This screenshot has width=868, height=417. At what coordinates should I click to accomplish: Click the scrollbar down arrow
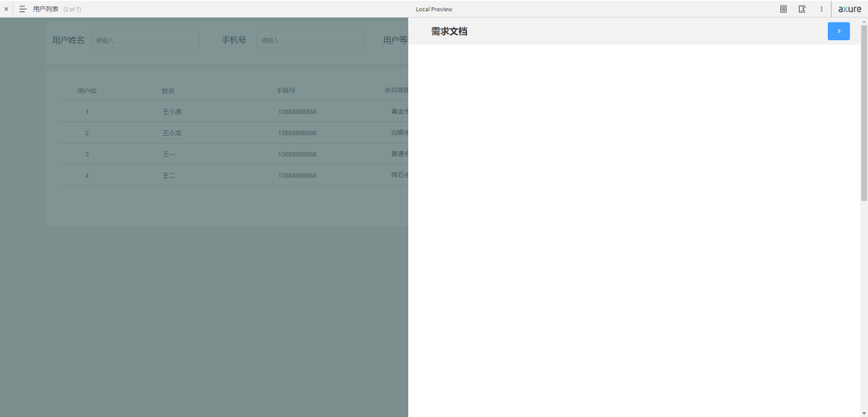click(x=864, y=413)
